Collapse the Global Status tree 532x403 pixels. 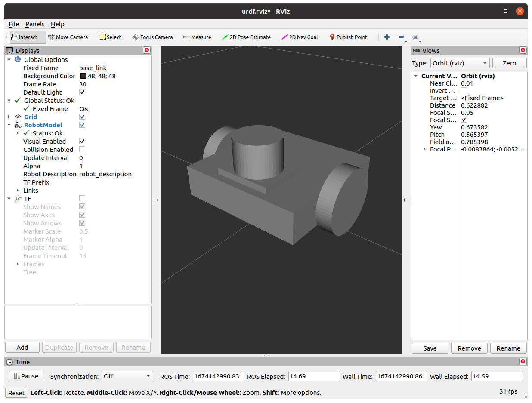pos(9,100)
